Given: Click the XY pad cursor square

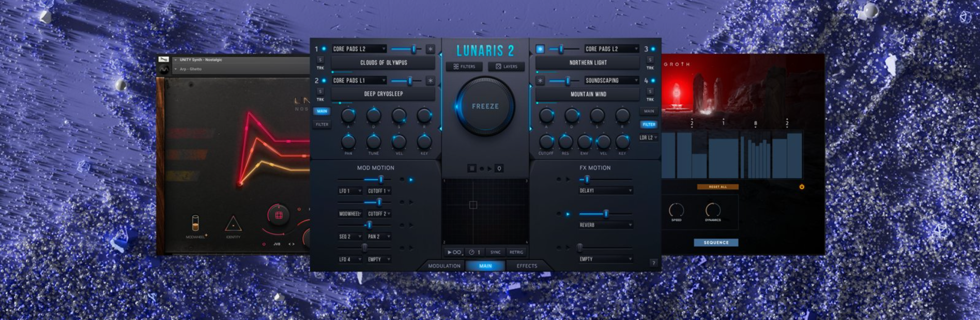Looking at the screenshot, I should [x=472, y=205].
